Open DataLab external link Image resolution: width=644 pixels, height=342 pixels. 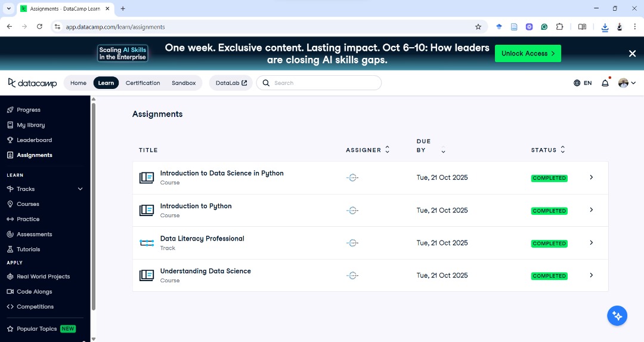pyautogui.click(x=231, y=83)
